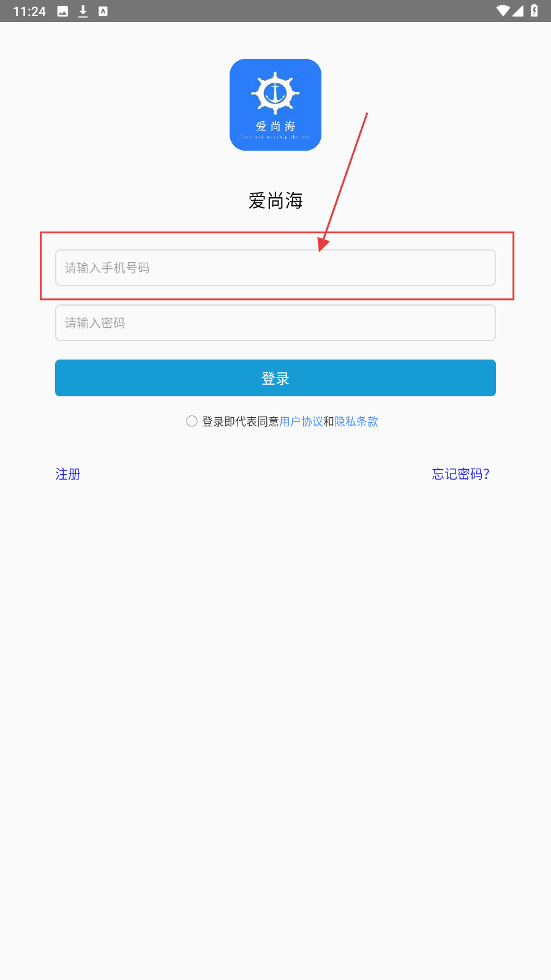Viewport: 551px width, 980px height.
Task: Open the 忘记密码? forgot password link
Action: tap(461, 474)
